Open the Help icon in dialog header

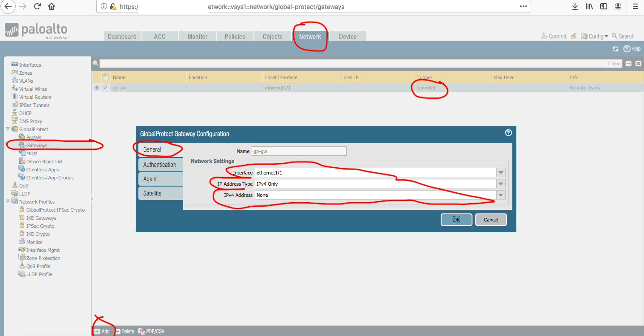508,133
